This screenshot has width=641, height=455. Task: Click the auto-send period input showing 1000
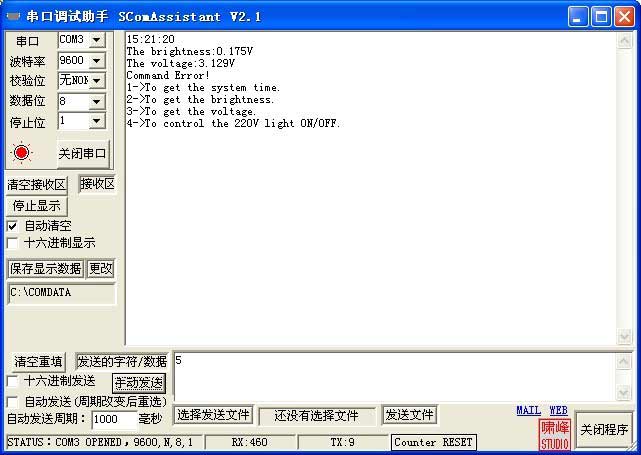(114, 419)
